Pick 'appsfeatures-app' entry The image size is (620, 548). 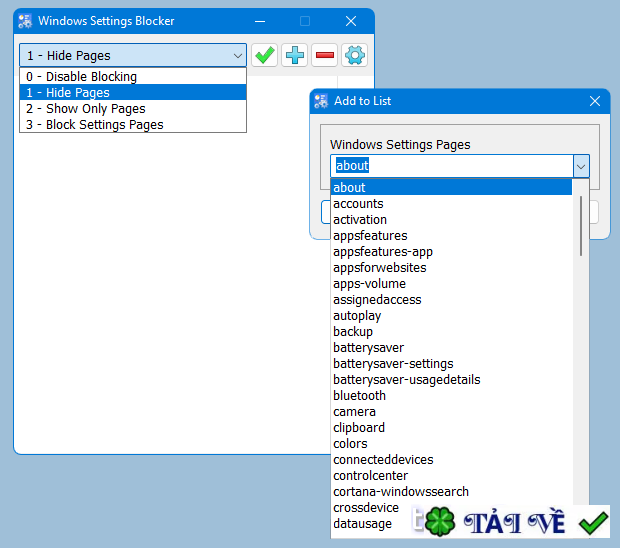(x=451, y=251)
